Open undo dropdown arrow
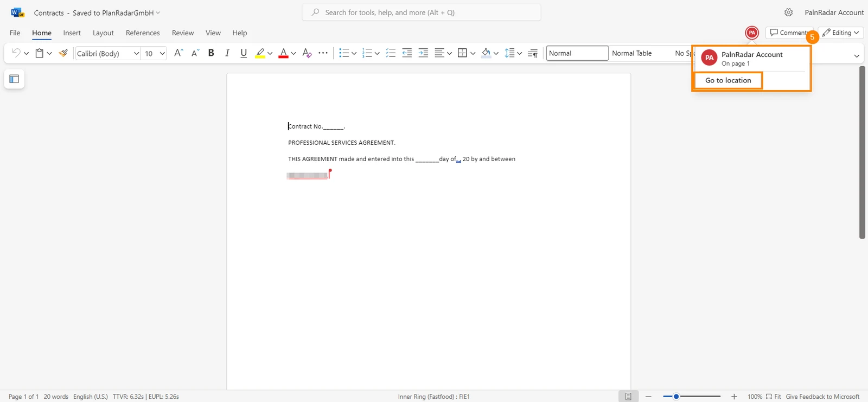This screenshot has width=868, height=402. point(26,53)
